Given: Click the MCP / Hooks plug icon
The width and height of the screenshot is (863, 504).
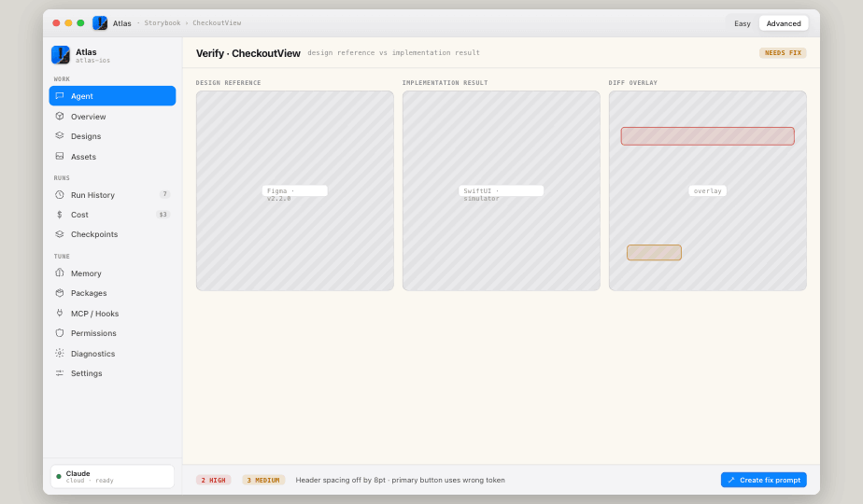Looking at the screenshot, I should coord(60,313).
